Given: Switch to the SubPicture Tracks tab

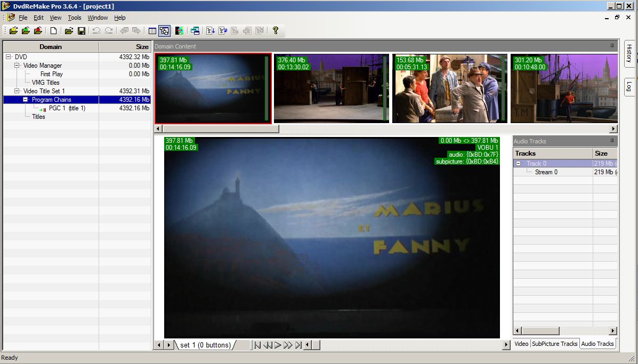Looking at the screenshot, I should click(554, 344).
